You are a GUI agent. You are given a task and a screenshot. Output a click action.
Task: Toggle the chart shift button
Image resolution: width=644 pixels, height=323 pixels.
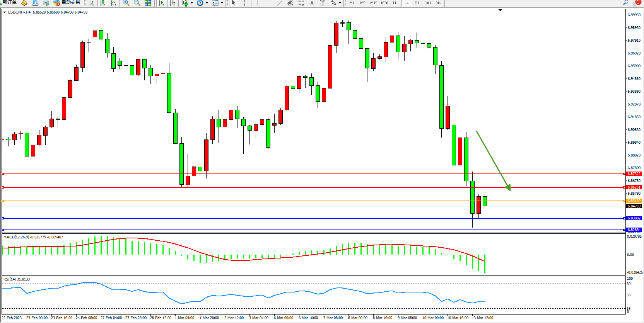(172, 3)
